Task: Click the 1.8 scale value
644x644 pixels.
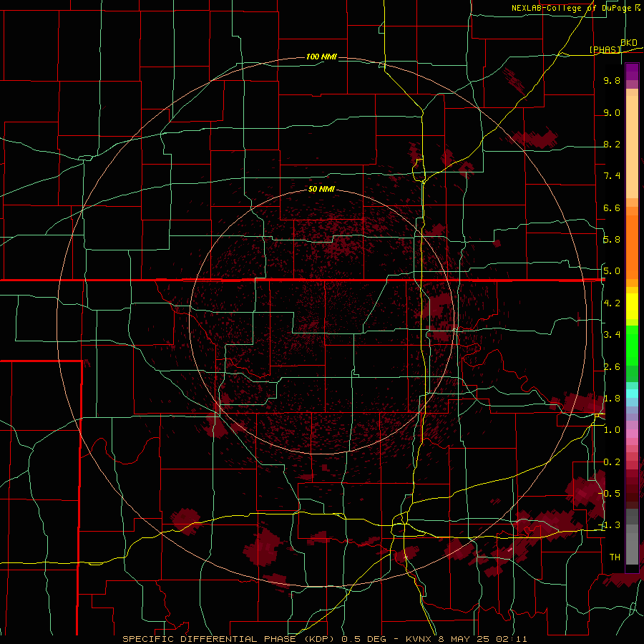Action: [612, 399]
